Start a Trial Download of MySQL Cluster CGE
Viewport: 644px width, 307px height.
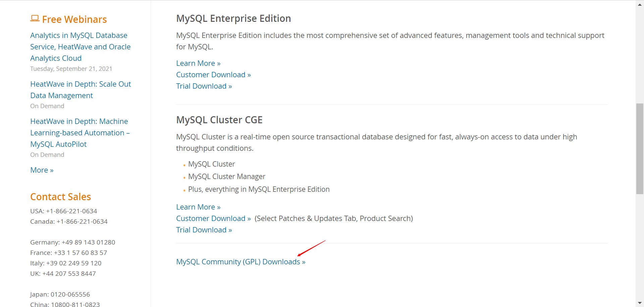click(201, 230)
